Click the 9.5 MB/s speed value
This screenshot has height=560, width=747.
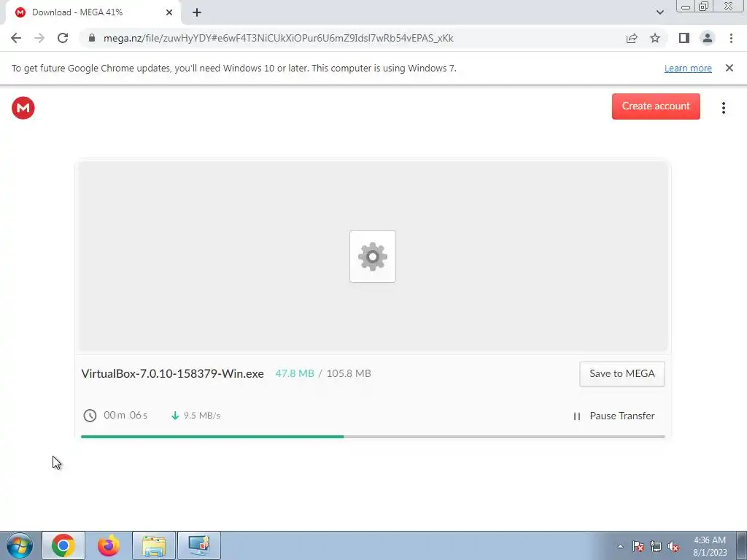coord(202,416)
